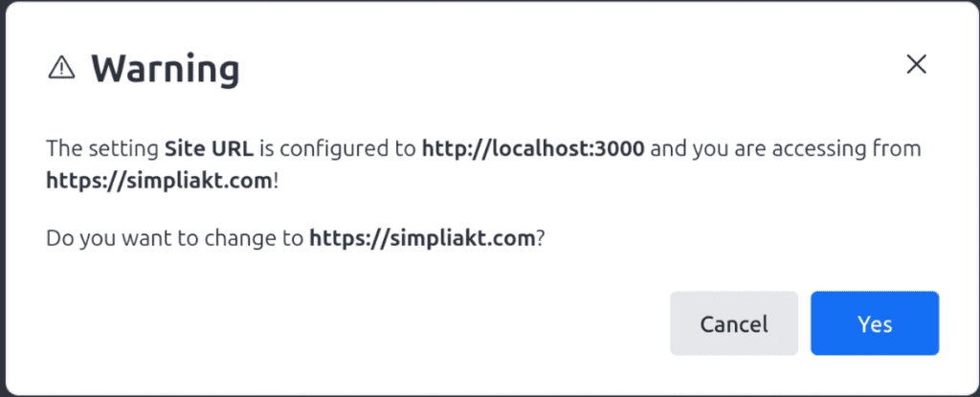The height and width of the screenshot is (397, 980).
Task: Select the bold Site URL text
Action: pyautogui.click(x=210, y=149)
